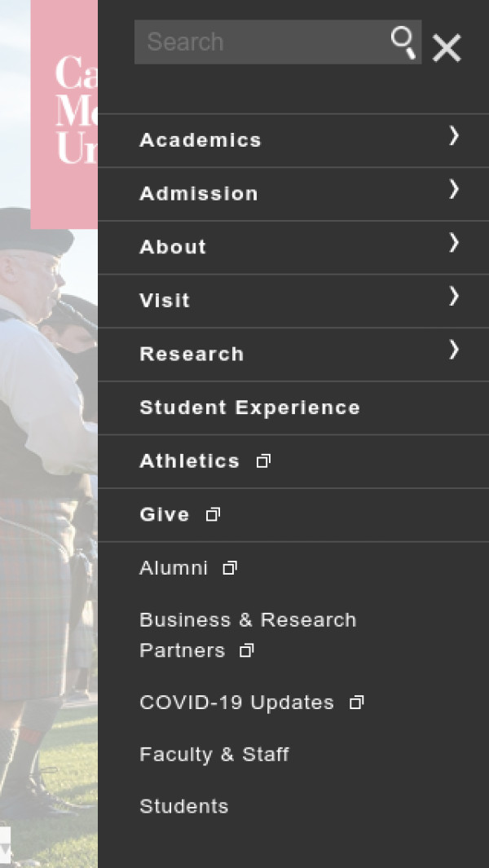The height and width of the screenshot is (868, 489).
Task: Click the search magnifying glass icon
Action: pos(403,42)
